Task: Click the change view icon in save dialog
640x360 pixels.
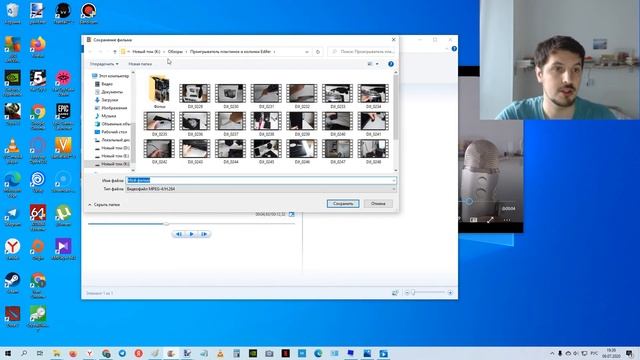Action: click(x=370, y=64)
